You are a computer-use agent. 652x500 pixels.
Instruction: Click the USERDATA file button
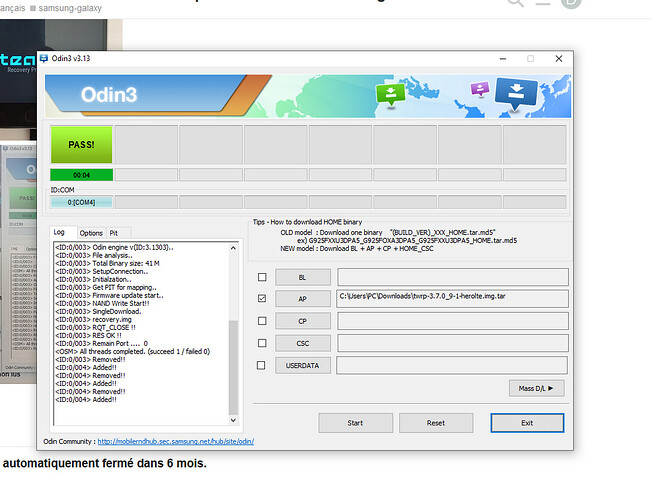point(303,366)
